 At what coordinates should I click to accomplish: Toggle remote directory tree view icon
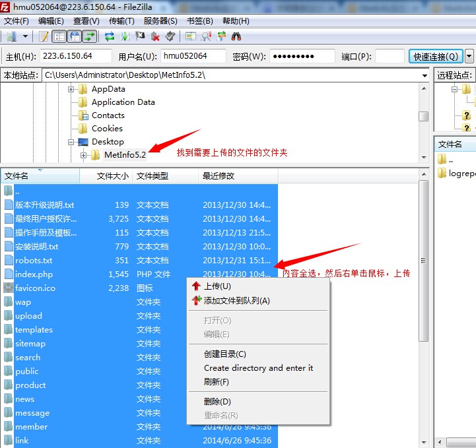75,37
